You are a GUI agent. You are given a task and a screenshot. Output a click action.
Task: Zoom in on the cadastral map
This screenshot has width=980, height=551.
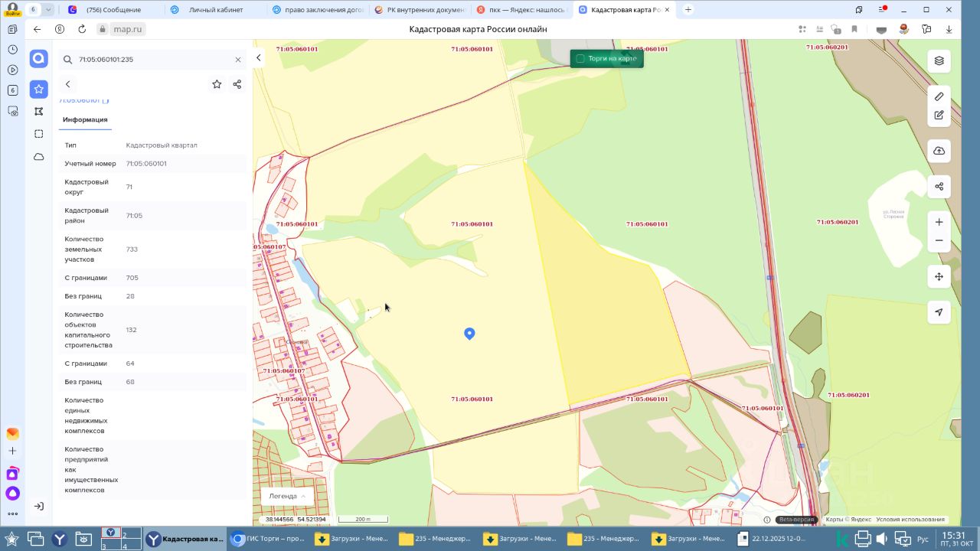click(x=939, y=222)
